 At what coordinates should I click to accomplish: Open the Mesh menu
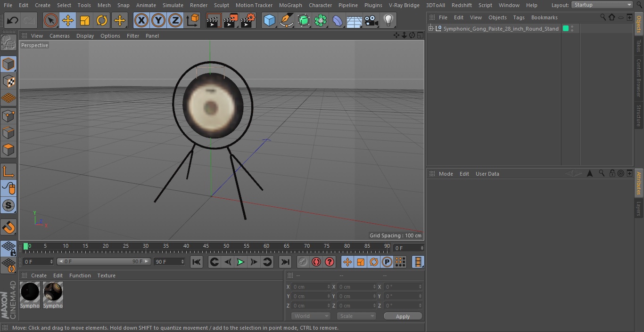tap(104, 5)
